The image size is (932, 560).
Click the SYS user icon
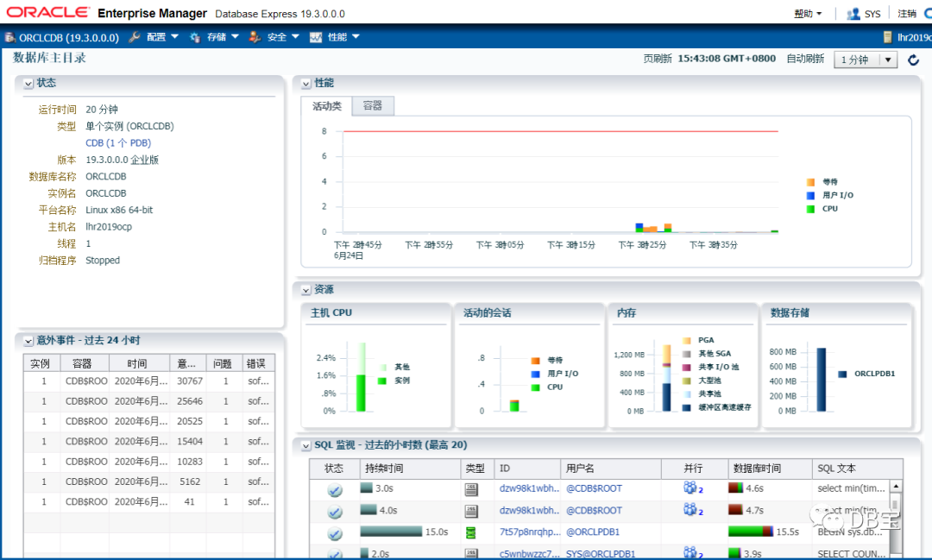853,14
